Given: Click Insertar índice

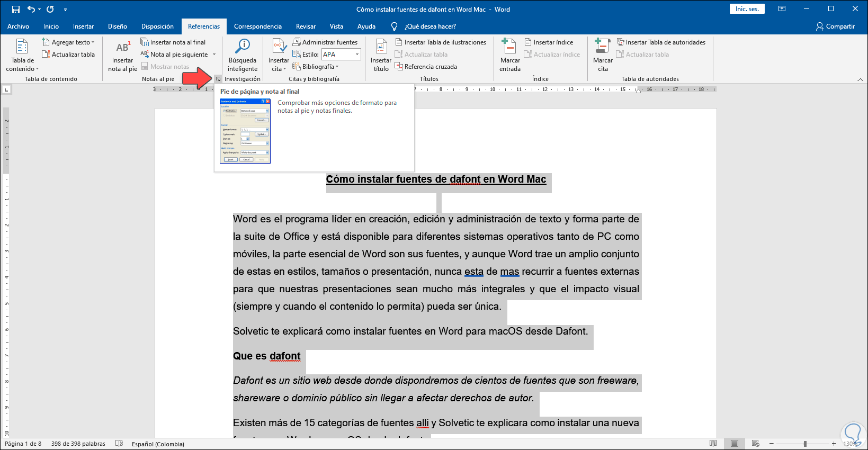Looking at the screenshot, I should (549, 42).
